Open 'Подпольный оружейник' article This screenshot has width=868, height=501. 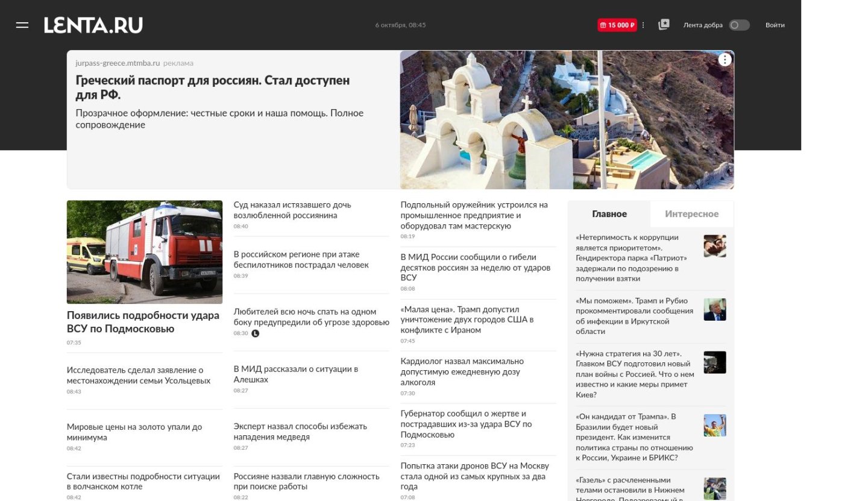pos(474,215)
